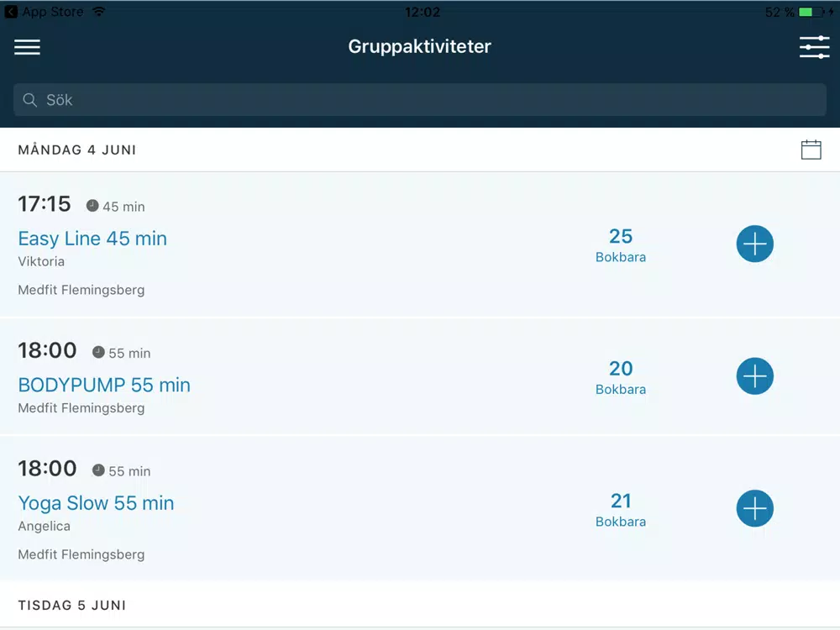Tap Medfit Flemingsberg under Easy Line
Image resolution: width=840 pixels, height=630 pixels.
[x=81, y=290]
